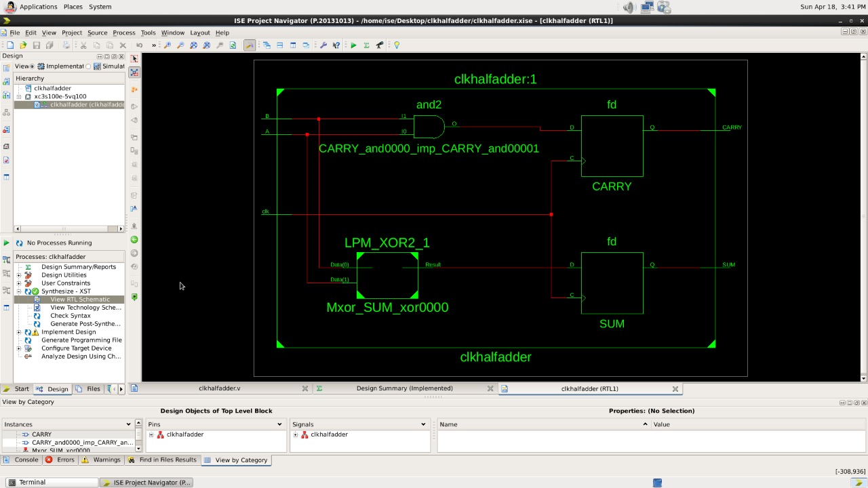Expand the Implement Design tree node
The image size is (868, 488).
20,331
